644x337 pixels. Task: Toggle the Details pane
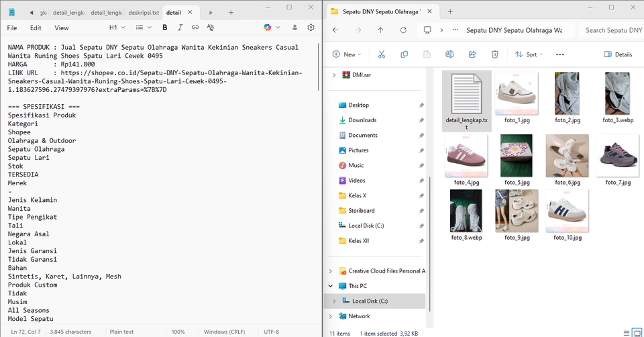tap(618, 54)
